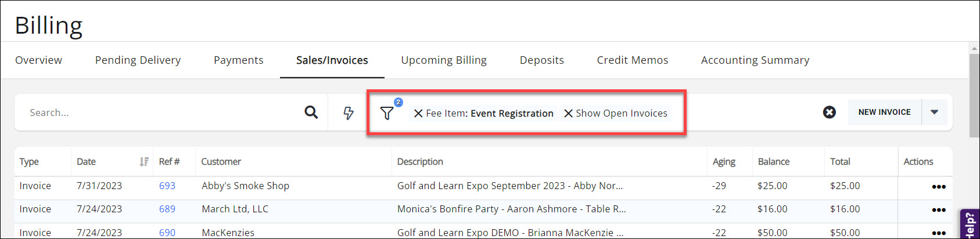Open invoice reference number 693
Image resolution: width=980 pixels, height=239 pixels.
coord(167,186)
